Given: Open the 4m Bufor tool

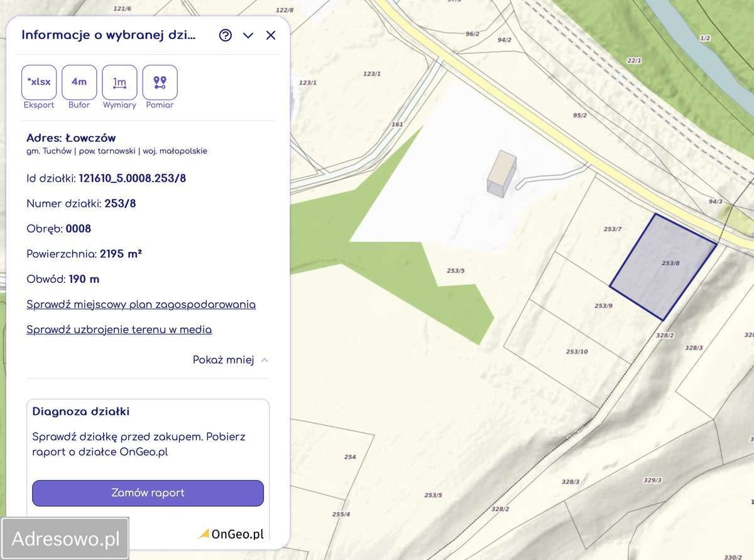Looking at the screenshot, I should (79, 82).
